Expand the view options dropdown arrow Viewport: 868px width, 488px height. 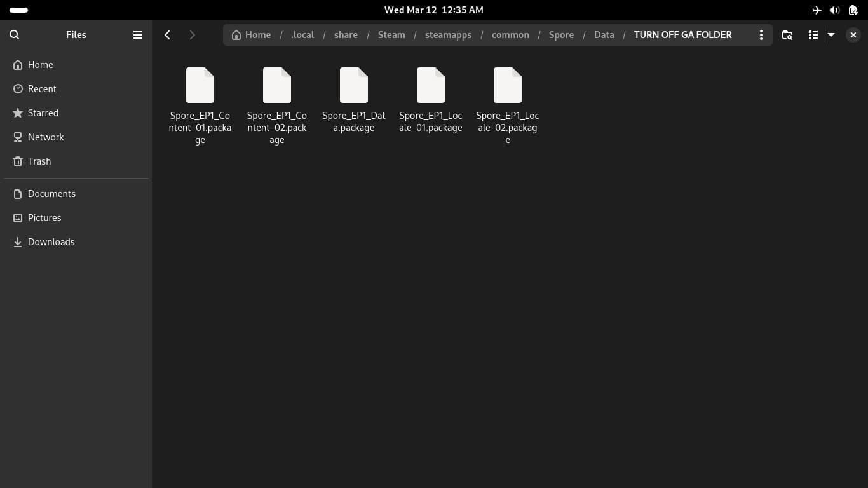coord(831,35)
